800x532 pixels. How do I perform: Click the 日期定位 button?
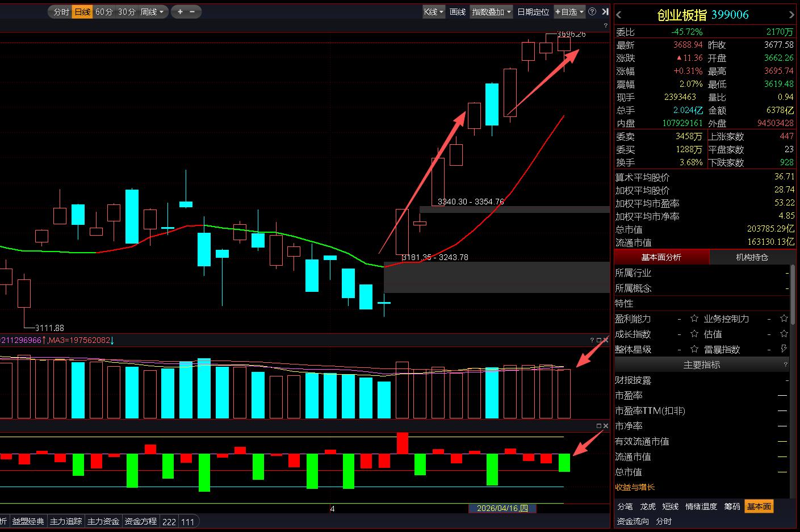(x=533, y=12)
